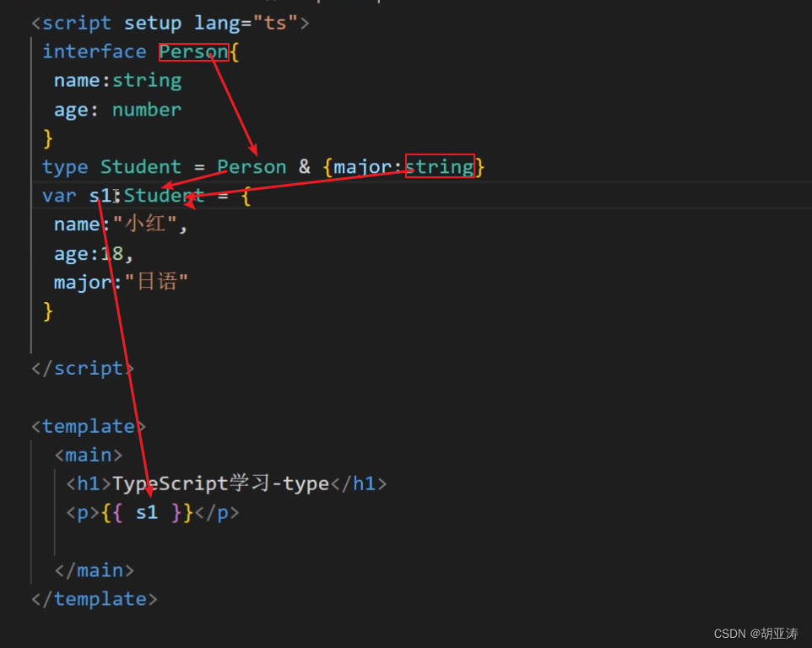Click 'name' property inside the Person interface
The height and width of the screenshot is (648, 812).
pos(77,81)
